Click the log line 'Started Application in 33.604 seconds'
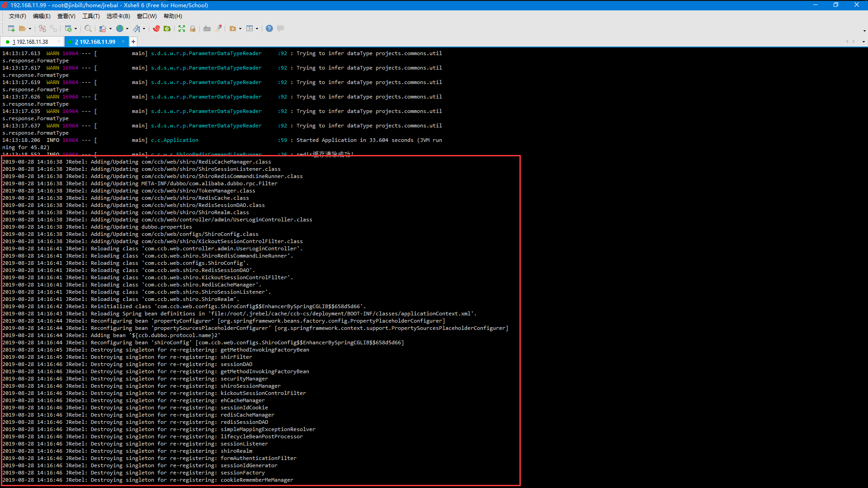The width and height of the screenshot is (868, 488). click(x=355, y=140)
